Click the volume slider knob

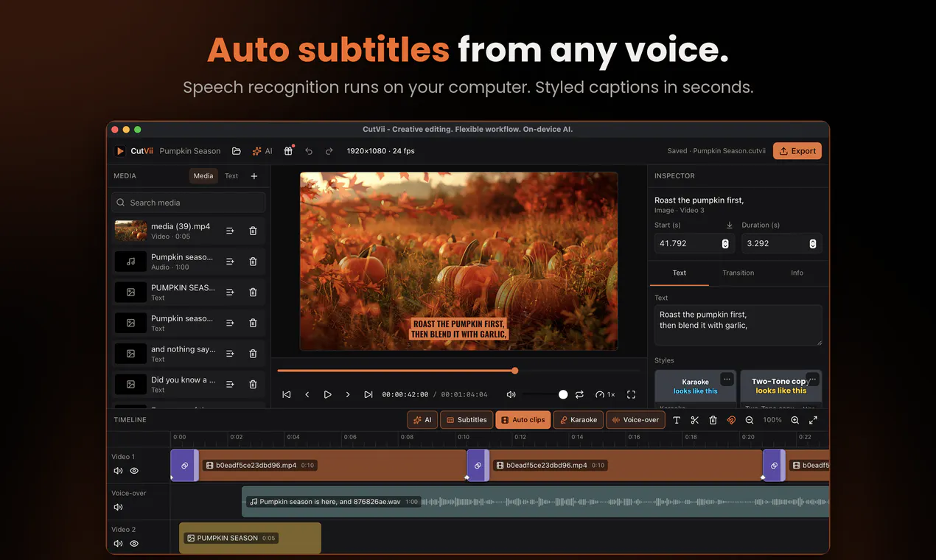(563, 395)
